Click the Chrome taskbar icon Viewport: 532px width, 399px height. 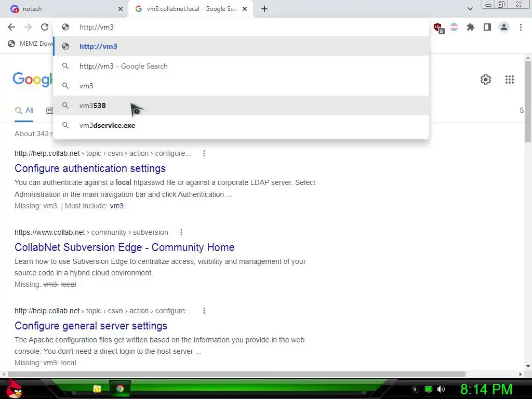coord(120,389)
